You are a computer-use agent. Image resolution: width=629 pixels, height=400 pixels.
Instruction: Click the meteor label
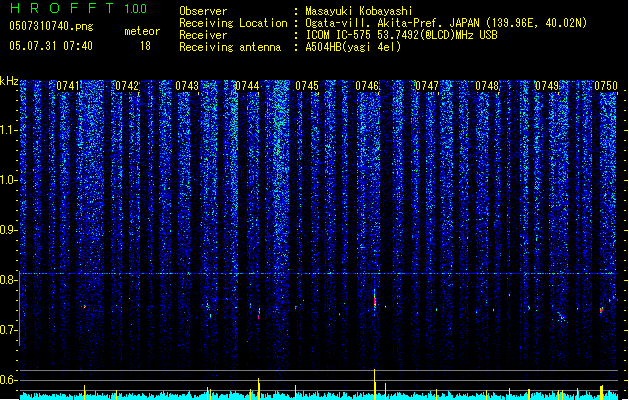pos(142,31)
